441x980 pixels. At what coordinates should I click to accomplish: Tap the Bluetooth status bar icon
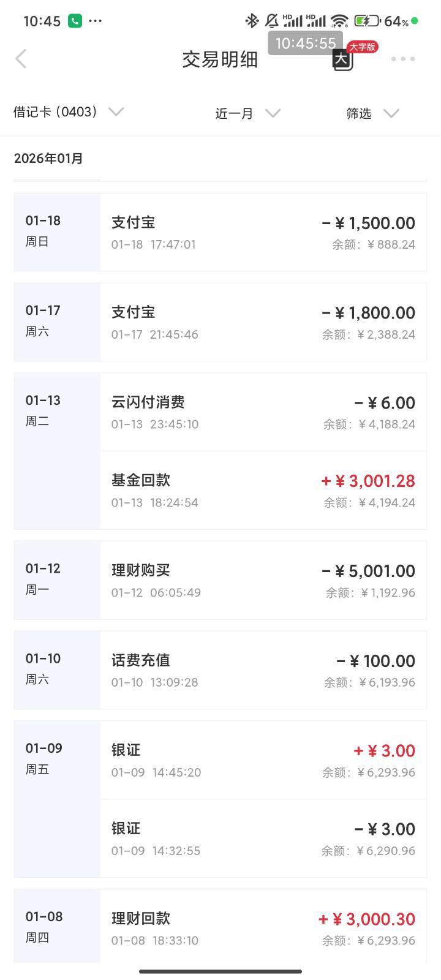click(251, 21)
